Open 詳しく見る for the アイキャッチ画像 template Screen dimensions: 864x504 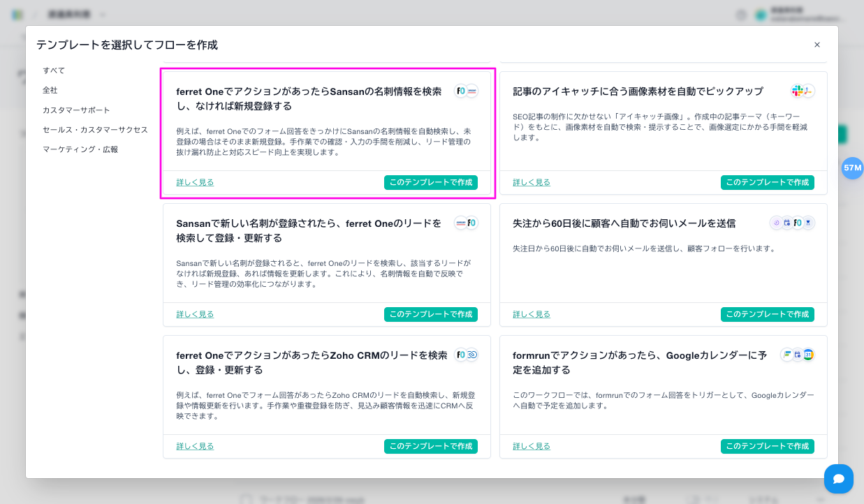tap(532, 182)
